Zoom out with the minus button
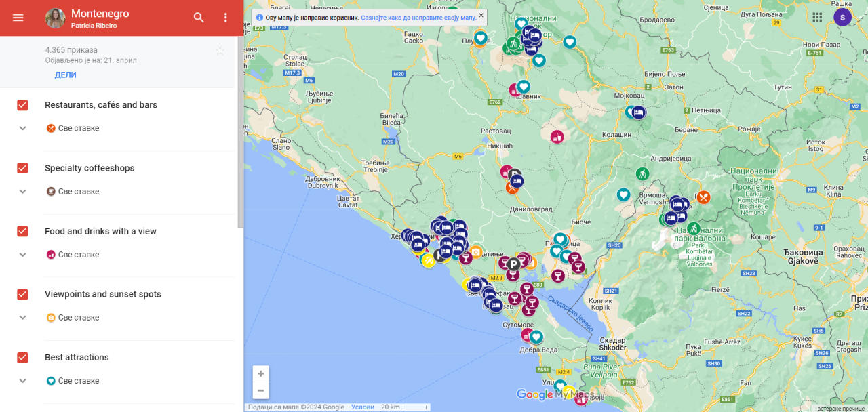The height and width of the screenshot is (412, 868). [x=261, y=390]
